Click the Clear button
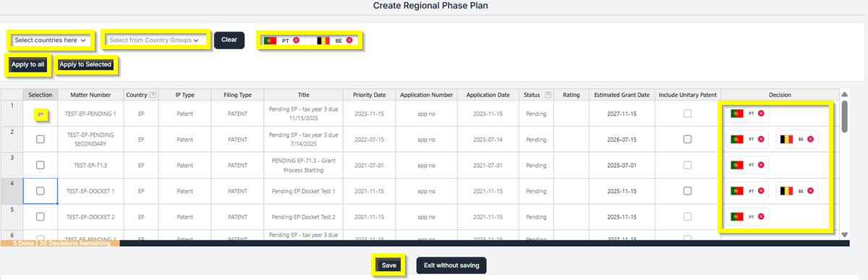 229,40
